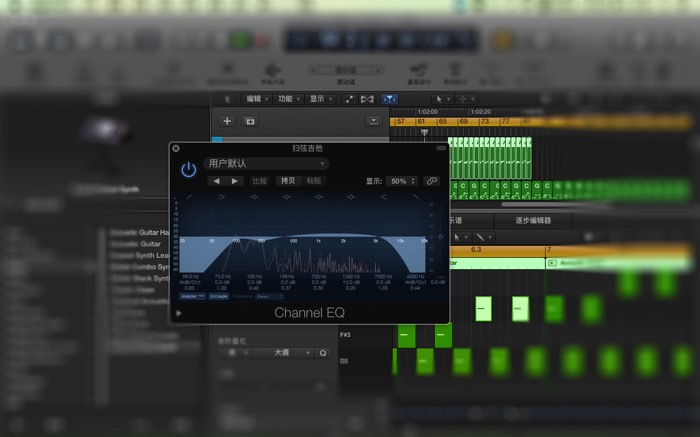Click the plus add track button

227,121
